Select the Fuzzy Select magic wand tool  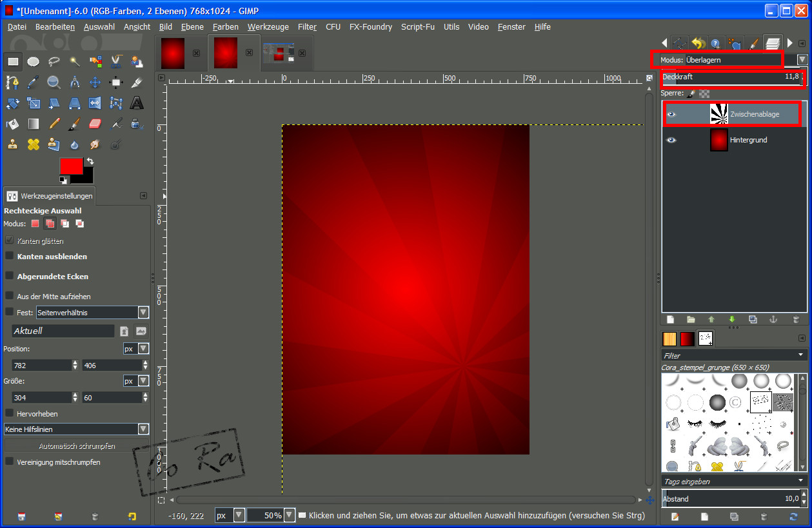coord(75,61)
